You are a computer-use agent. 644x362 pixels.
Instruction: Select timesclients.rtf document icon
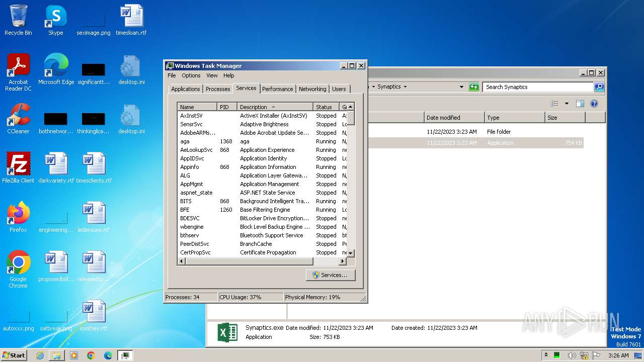(94, 168)
